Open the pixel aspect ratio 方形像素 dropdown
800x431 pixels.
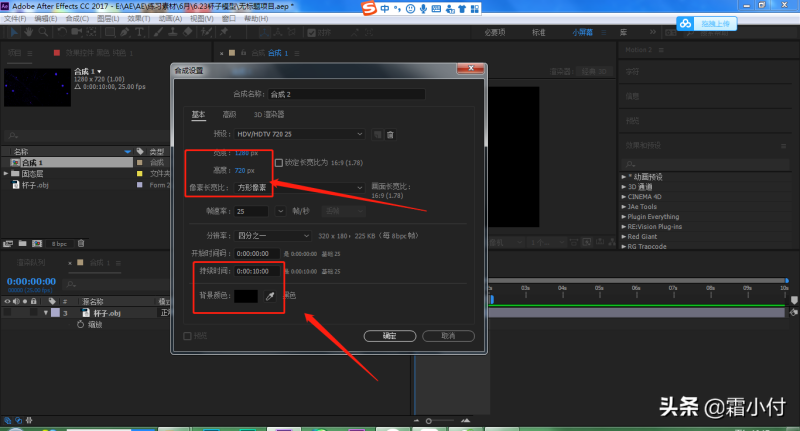coord(299,188)
